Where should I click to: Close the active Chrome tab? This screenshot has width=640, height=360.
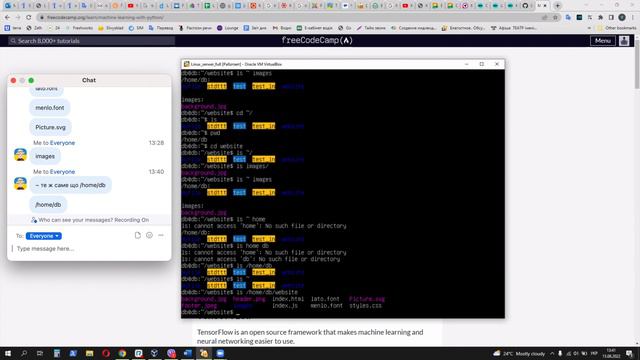click(545, 6)
